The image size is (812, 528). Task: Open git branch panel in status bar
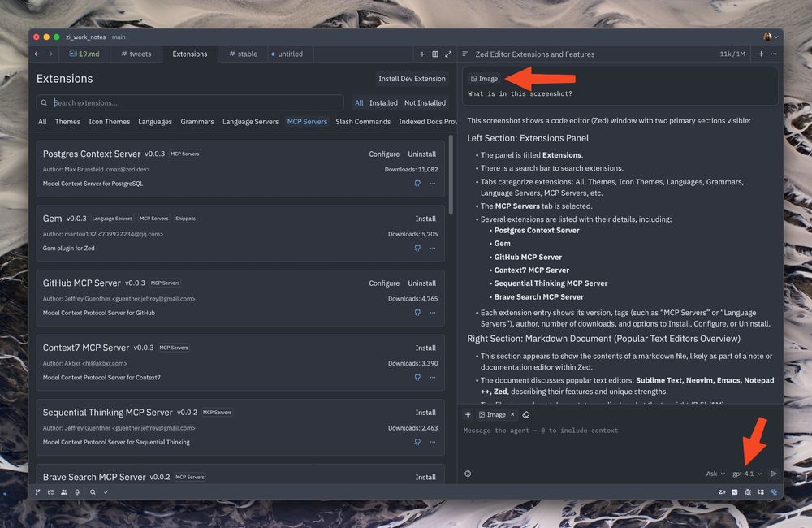37,492
